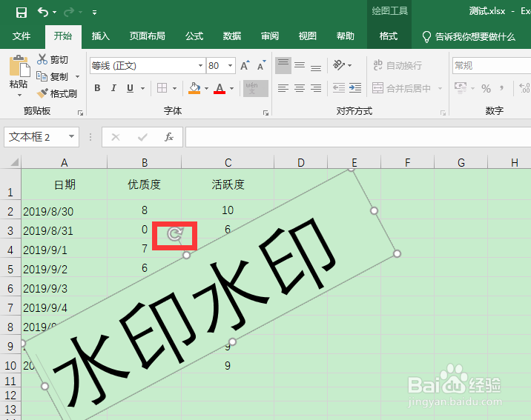Increase font size with large A icon
531x420 pixels.
(x=245, y=65)
